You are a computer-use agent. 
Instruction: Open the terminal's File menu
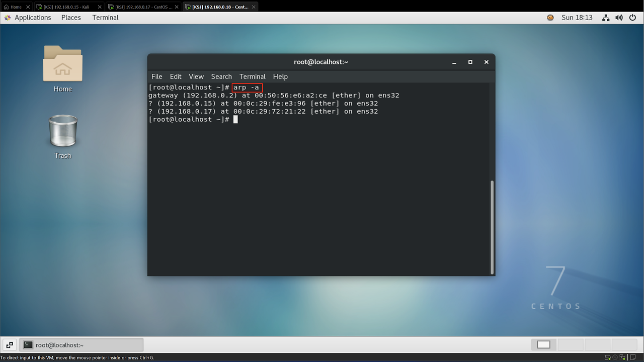pos(157,76)
